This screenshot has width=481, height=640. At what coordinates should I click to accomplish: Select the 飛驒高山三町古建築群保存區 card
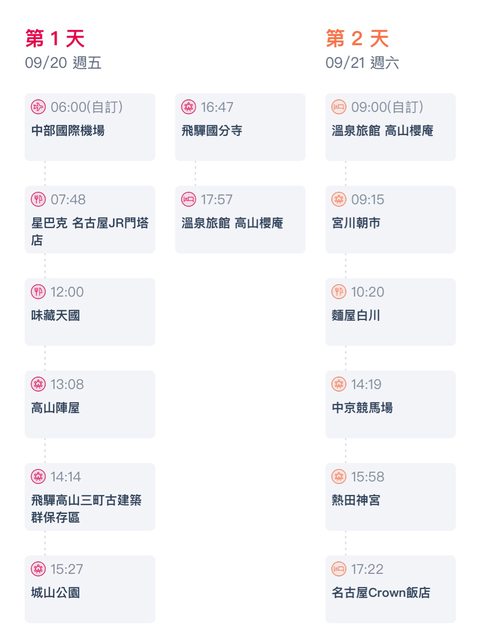pyautogui.click(x=90, y=497)
